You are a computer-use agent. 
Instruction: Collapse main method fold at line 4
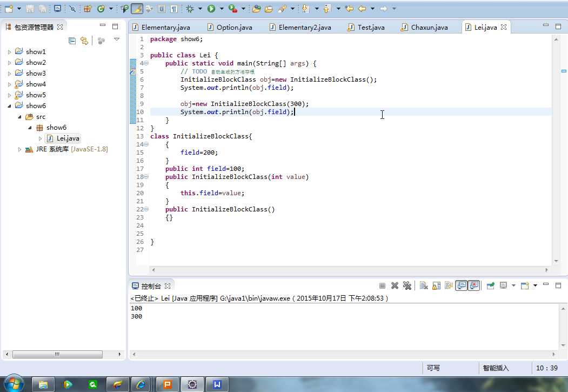(x=146, y=63)
